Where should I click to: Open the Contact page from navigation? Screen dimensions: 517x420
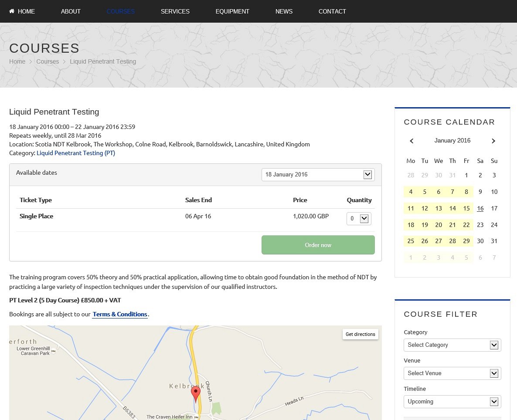332,11
